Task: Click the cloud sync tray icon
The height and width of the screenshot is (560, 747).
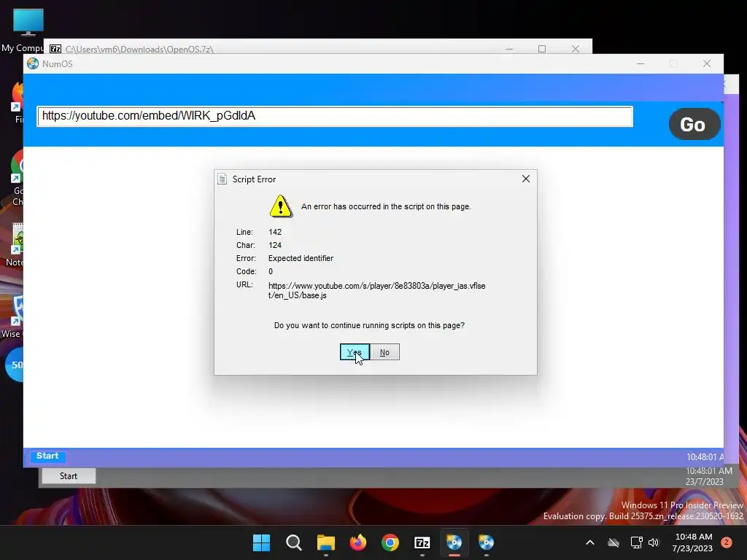Action: click(x=614, y=542)
